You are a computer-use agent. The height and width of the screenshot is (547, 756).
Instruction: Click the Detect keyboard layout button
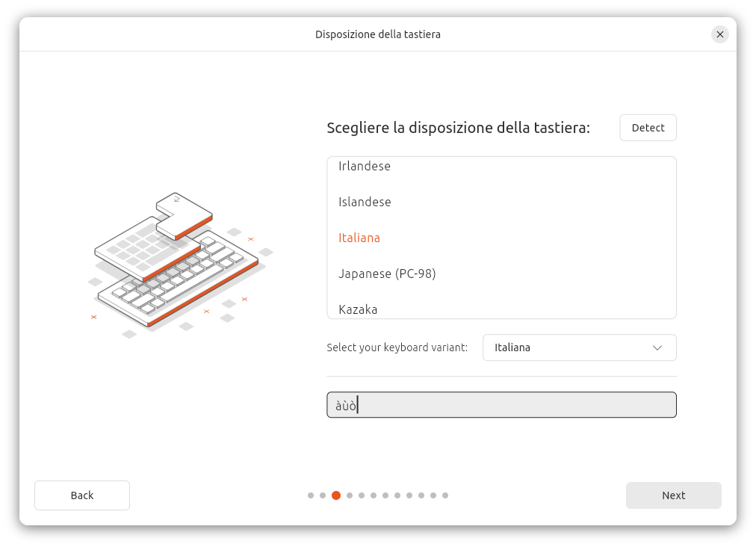tap(648, 128)
